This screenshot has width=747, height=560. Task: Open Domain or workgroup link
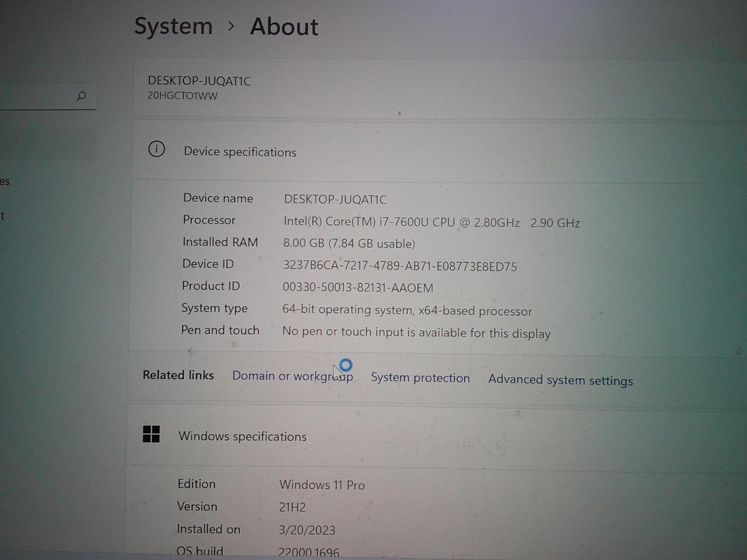click(x=292, y=376)
